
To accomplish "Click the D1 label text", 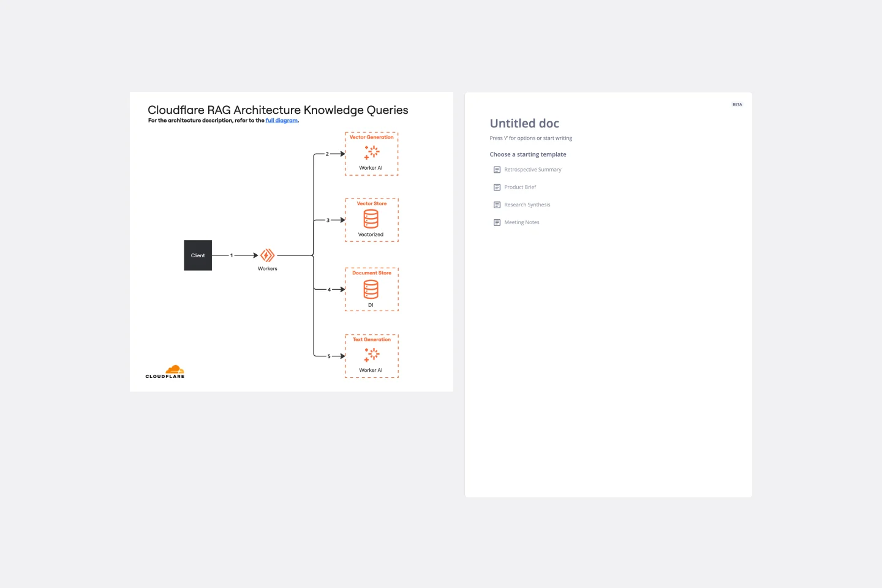I will 371,305.
